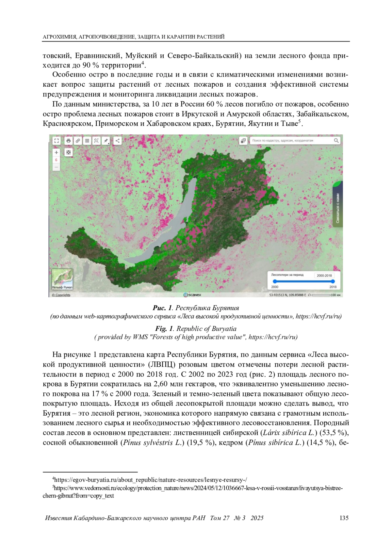Open the Copyrights link
Screen dimensions: 392x555
[61, 295]
